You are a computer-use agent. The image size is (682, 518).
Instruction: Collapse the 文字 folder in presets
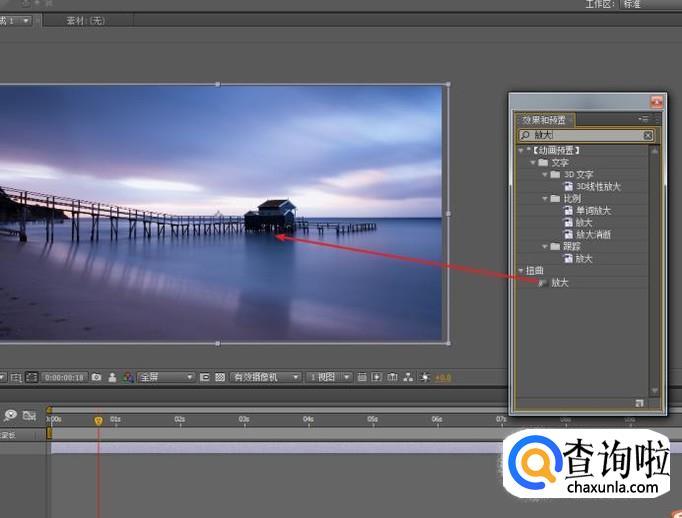(533, 162)
